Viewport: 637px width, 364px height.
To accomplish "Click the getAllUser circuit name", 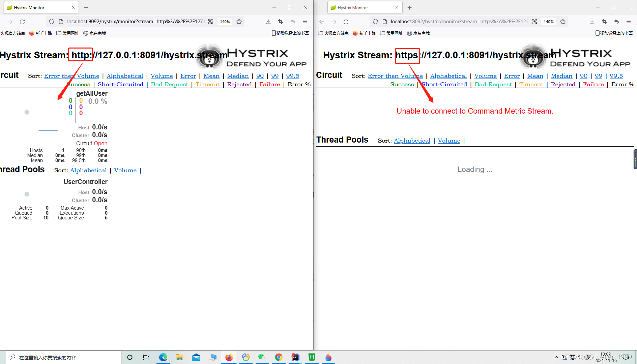I will click(x=92, y=93).
